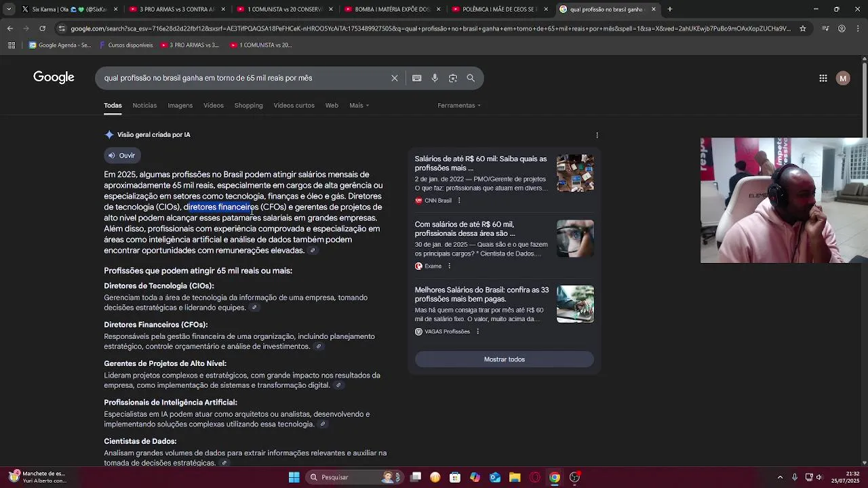Open the bookmarks bar apps grid icon

(x=12, y=45)
